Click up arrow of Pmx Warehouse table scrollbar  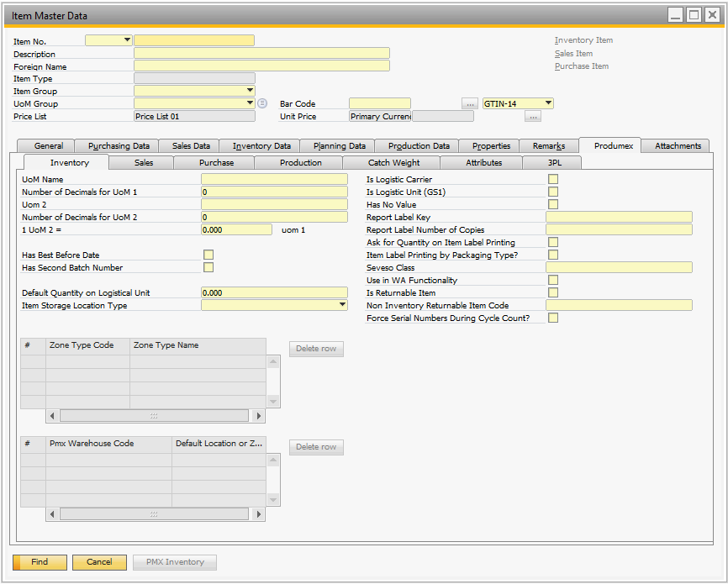tap(272, 460)
